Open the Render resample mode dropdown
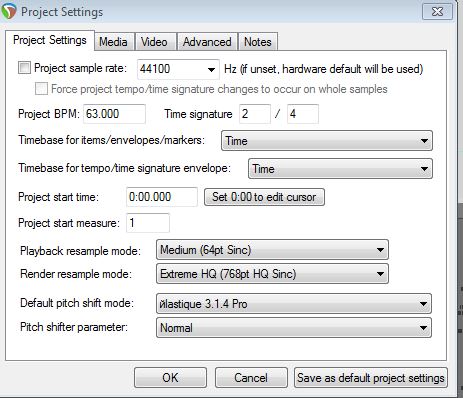The height and width of the screenshot is (398, 463). coord(272,274)
